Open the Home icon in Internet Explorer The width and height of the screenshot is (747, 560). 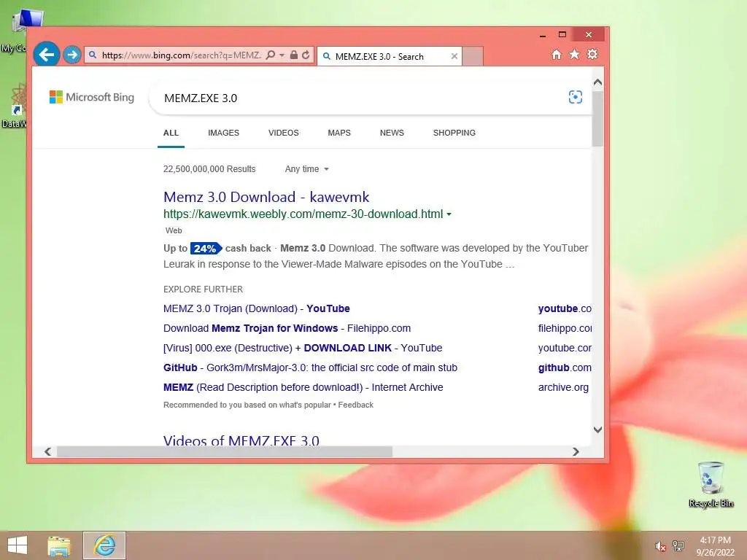click(x=557, y=54)
